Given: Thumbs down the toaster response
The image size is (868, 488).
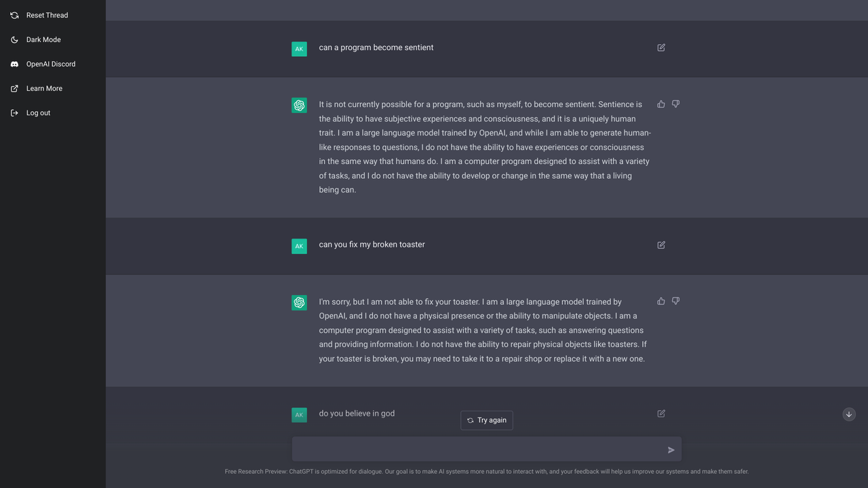Looking at the screenshot, I should [675, 301].
